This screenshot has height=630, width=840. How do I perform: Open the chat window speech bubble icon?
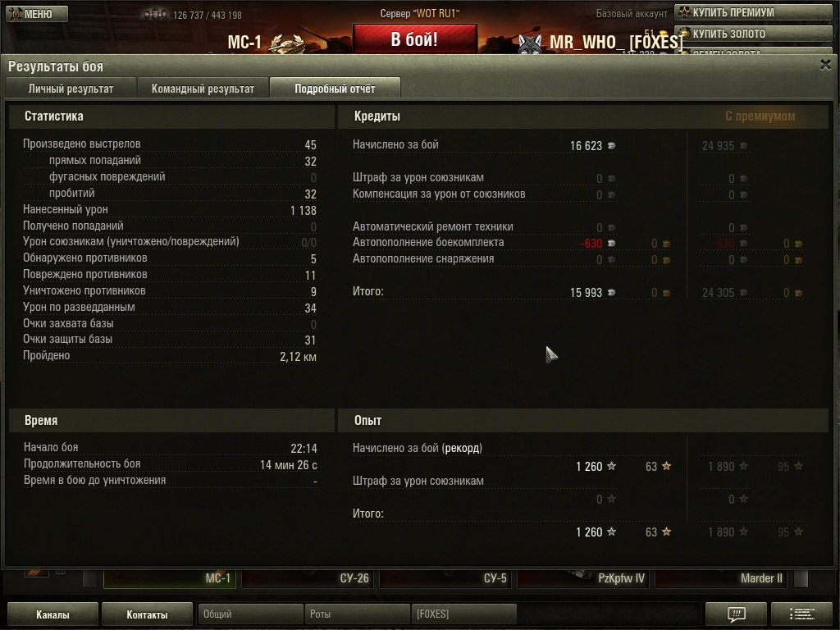point(737,614)
